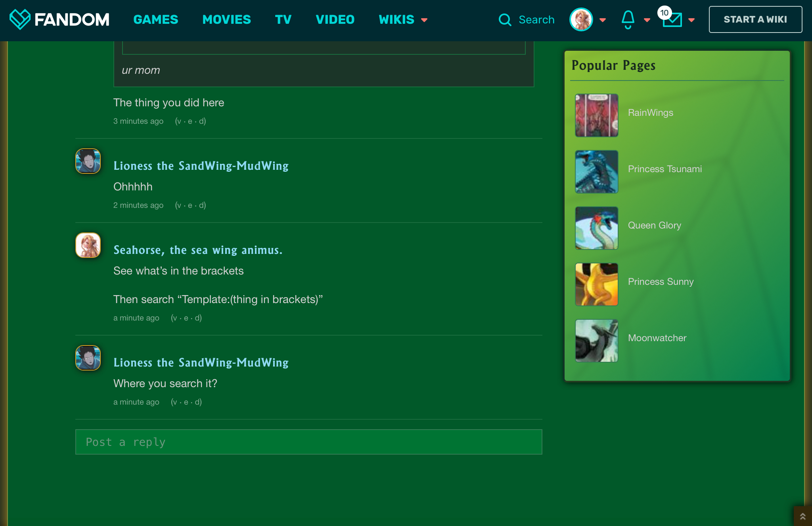Screen dimensions: 812x526
Task: Open the Games menu item
Action: 156,19
